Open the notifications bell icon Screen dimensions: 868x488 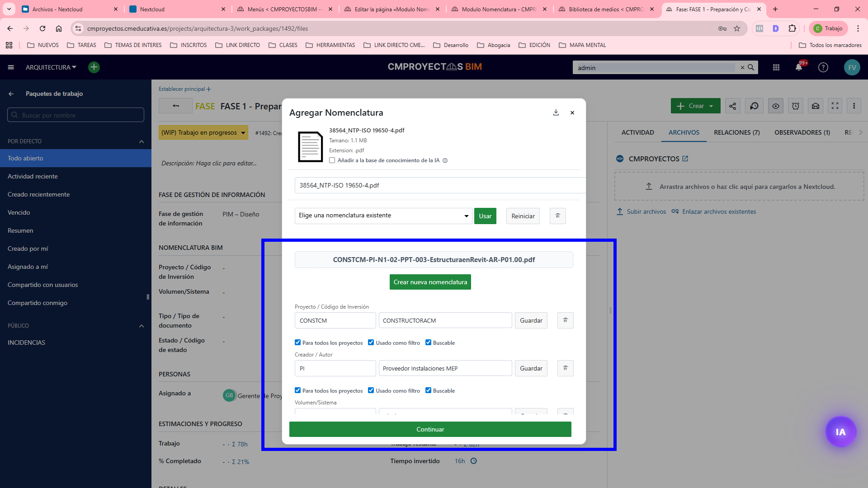coord(799,67)
